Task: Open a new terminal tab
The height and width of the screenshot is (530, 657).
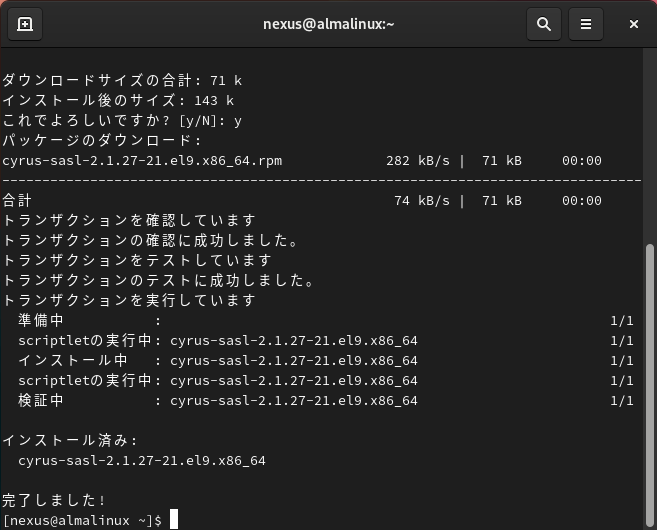Action: [x=25, y=25]
